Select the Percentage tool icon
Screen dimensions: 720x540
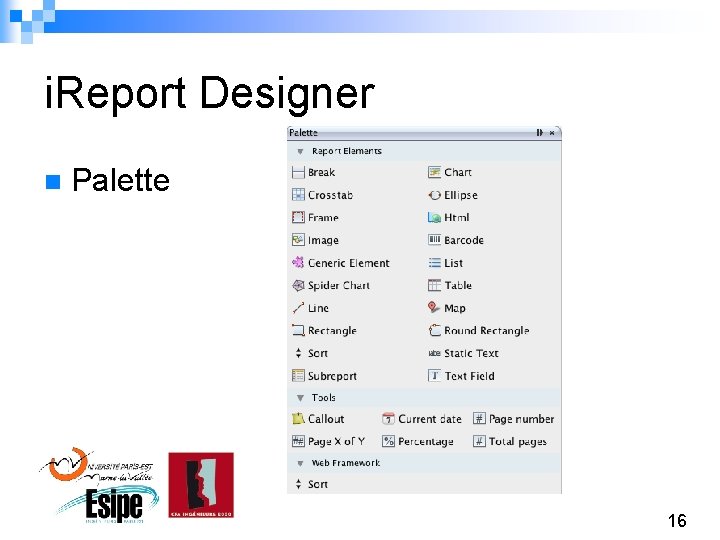pos(388,441)
